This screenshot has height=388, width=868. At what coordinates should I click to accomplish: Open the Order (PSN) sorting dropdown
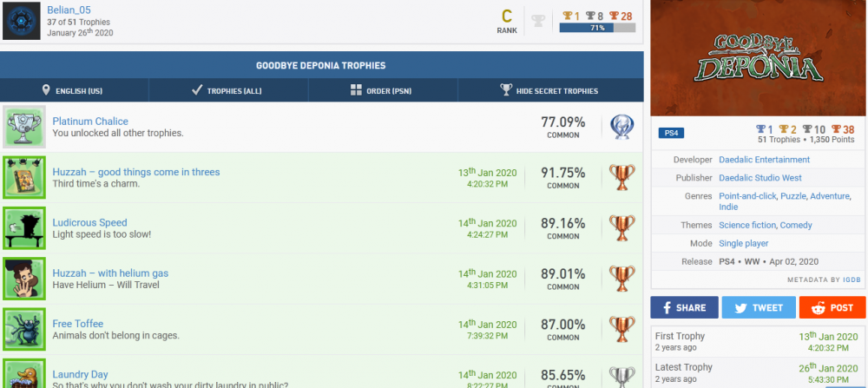point(383,91)
